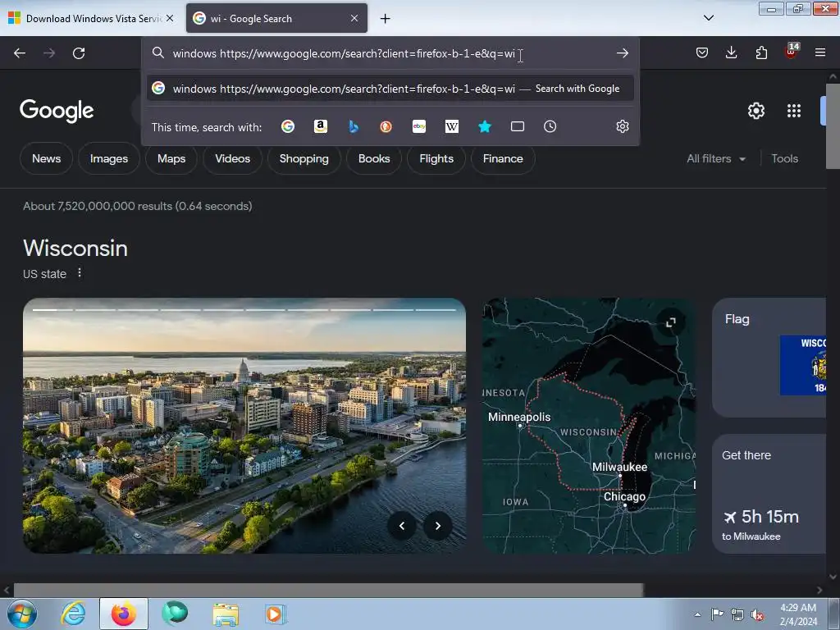Open search settings gear in dropdown

click(622, 126)
